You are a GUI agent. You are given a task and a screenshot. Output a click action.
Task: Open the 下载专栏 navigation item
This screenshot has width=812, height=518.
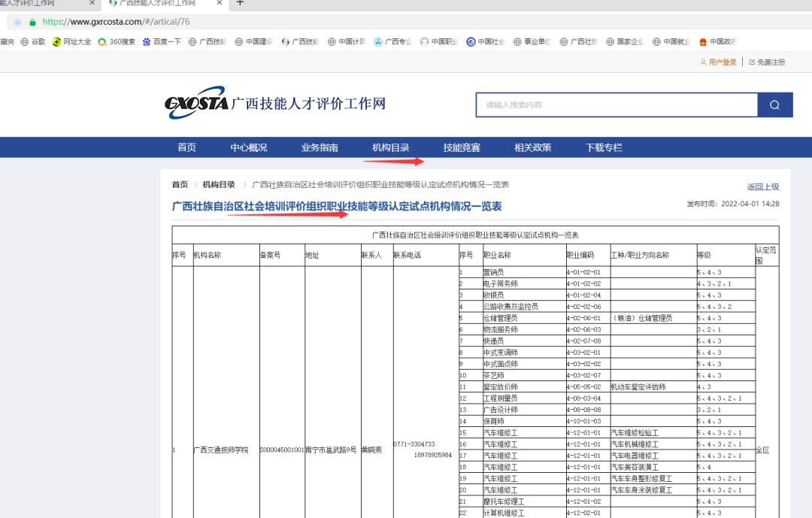point(604,147)
